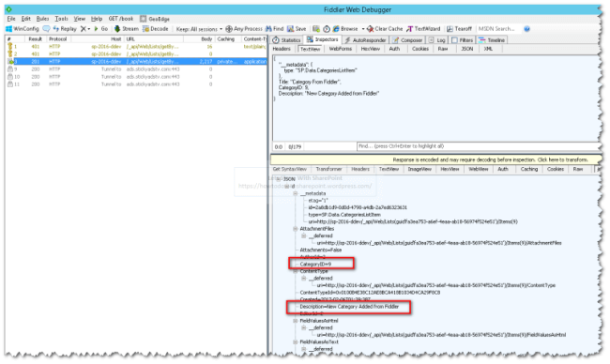Open the Edit menu
This screenshot has width=610, height=364.
tap(26, 19)
